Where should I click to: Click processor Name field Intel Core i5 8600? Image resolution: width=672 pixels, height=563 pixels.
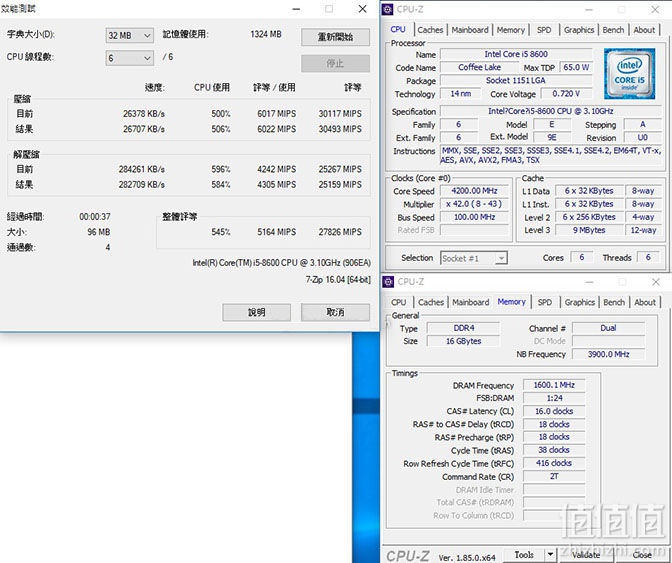(516, 54)
